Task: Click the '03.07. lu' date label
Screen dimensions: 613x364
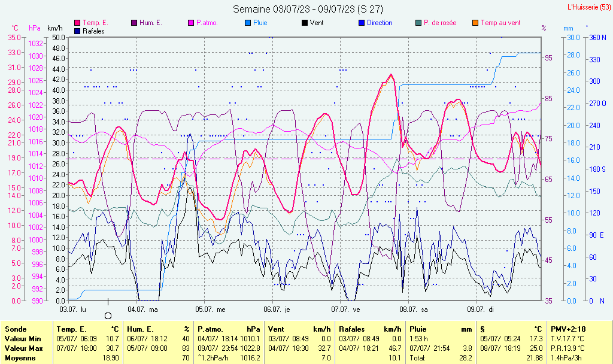Action: 72,310
